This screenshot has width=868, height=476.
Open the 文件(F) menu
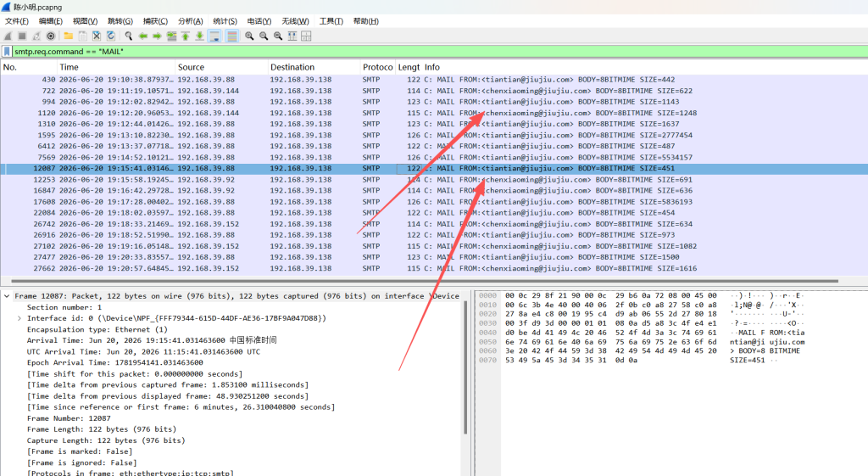[x=17, y=21]
